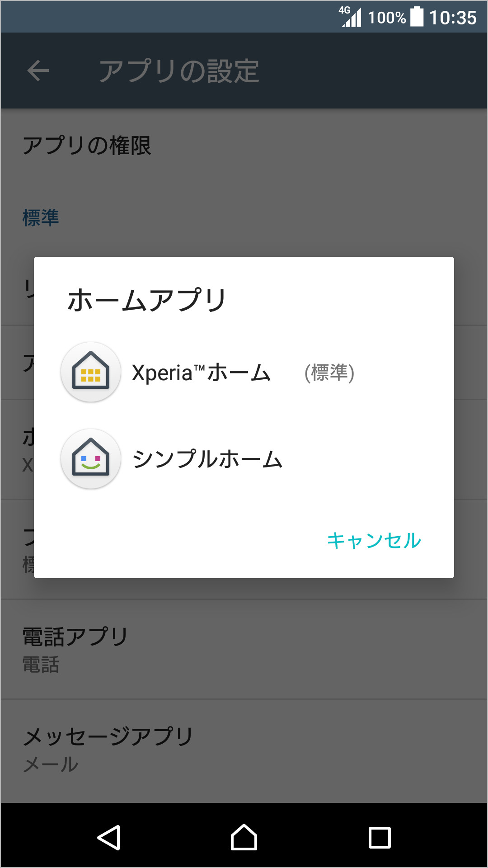Tap the (標準) default label
Image resolution: width=488 pixels, height=868 pixels.
point(329,373)
